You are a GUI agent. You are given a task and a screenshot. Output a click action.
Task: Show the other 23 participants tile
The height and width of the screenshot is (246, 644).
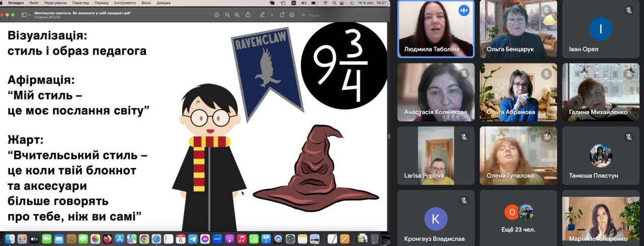[518, 218]
